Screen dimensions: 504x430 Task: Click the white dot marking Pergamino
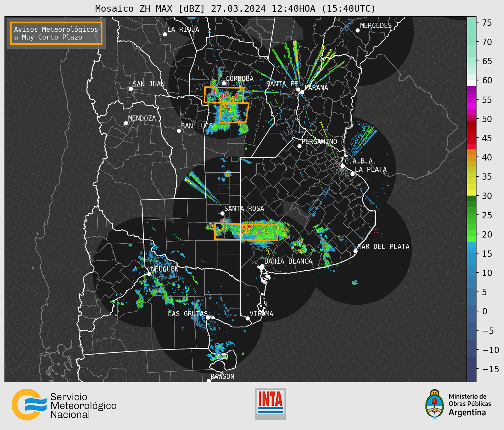299,146
